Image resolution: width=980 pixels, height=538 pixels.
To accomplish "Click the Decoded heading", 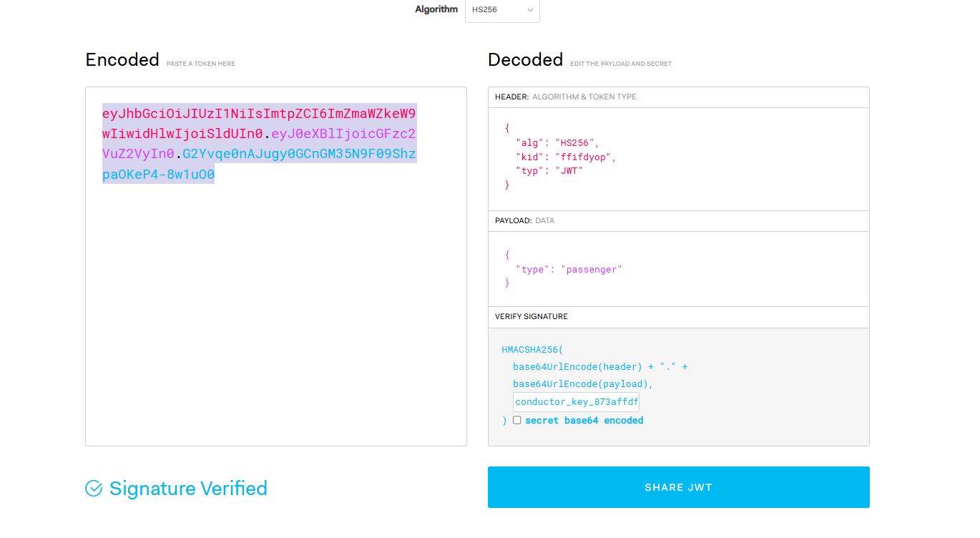I will click(525, 60).
